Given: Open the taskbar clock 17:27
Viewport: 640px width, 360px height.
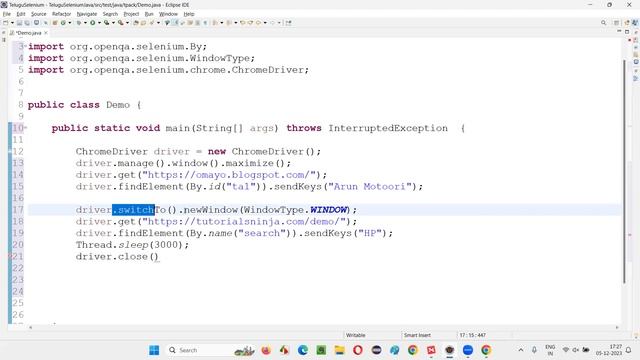Looking at the screenshot, I should coord(609,350).
